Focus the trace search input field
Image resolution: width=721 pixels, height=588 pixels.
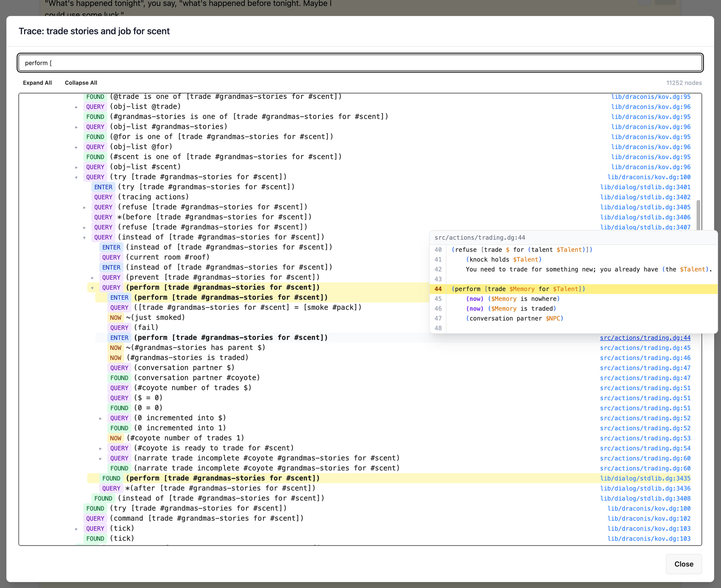[360, 63]
